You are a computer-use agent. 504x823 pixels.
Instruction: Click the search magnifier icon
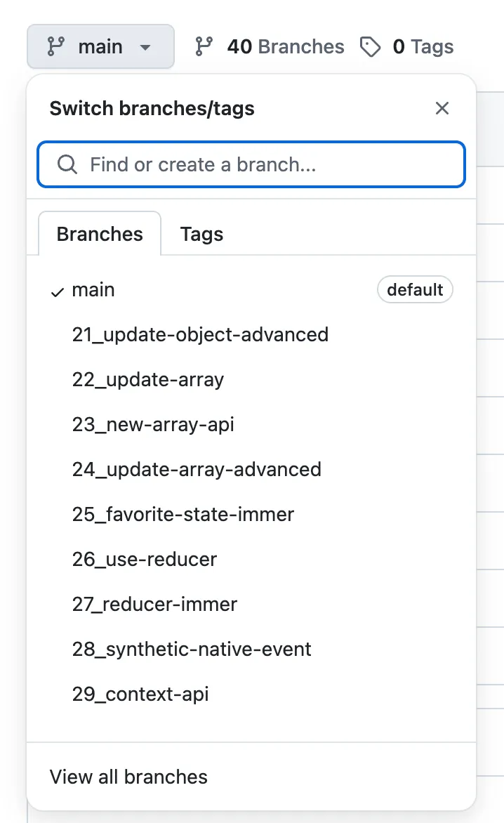point(67,164)
